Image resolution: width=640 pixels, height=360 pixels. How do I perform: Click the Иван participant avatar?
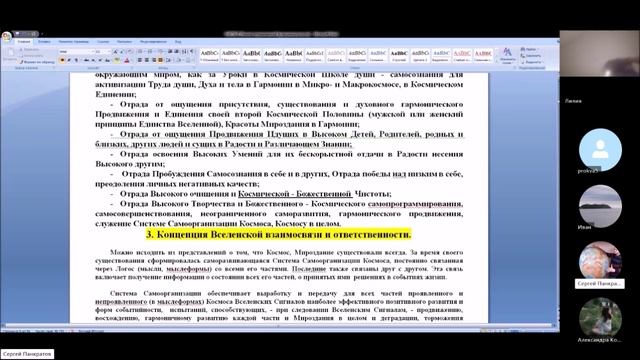tap(600, 206)
